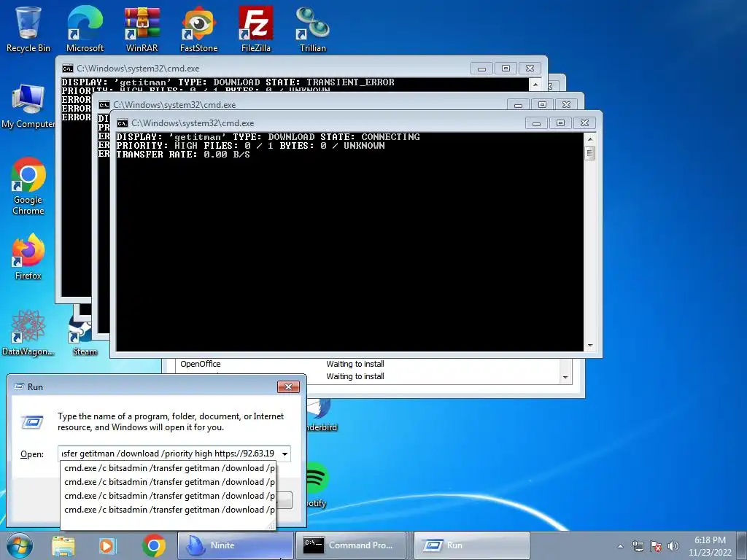Click the front cmd scrollbar up arrow
This screenshot has height=560, width=747.
[589, 139]
